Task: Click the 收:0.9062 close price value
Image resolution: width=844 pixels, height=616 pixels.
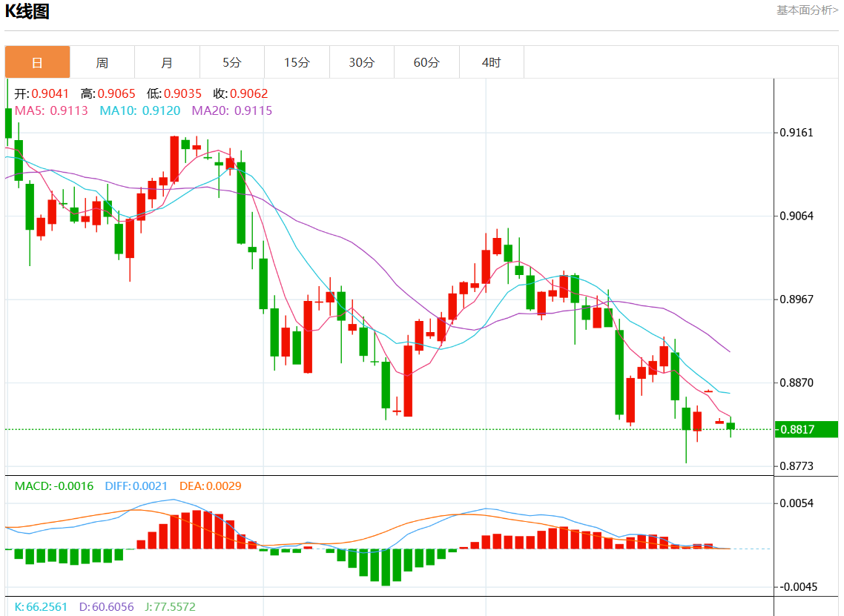Action: 240,93
